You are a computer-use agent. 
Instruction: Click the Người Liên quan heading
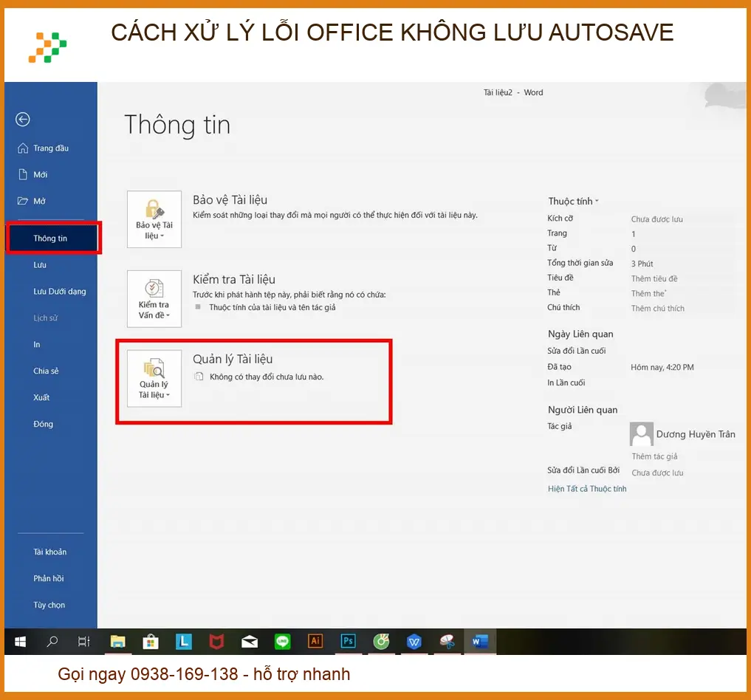[583, 410]
